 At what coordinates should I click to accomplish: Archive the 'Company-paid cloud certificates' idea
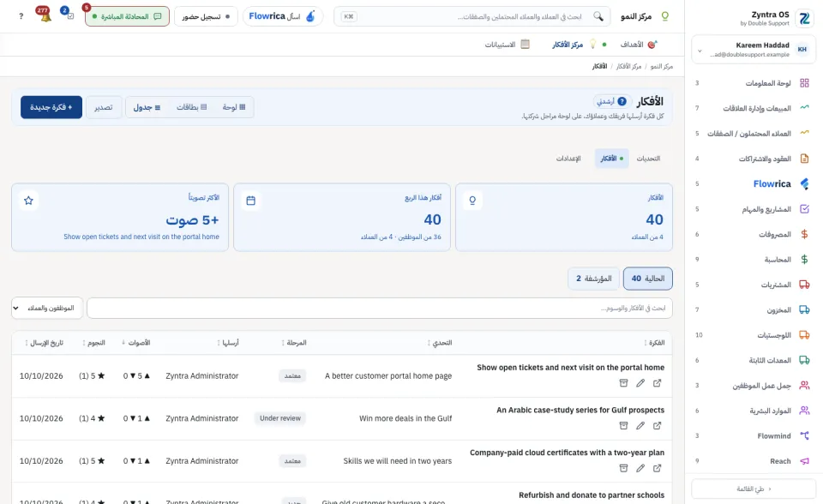(623, 468)
